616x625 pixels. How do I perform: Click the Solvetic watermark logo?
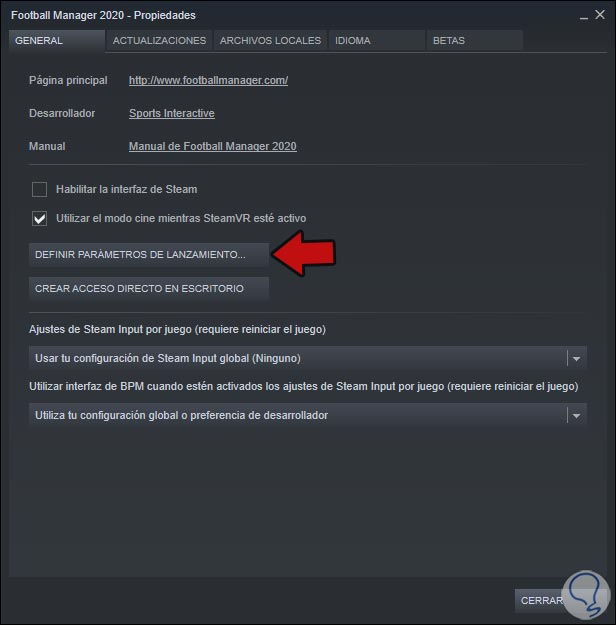pyautogui.click(x=585, y=595)
